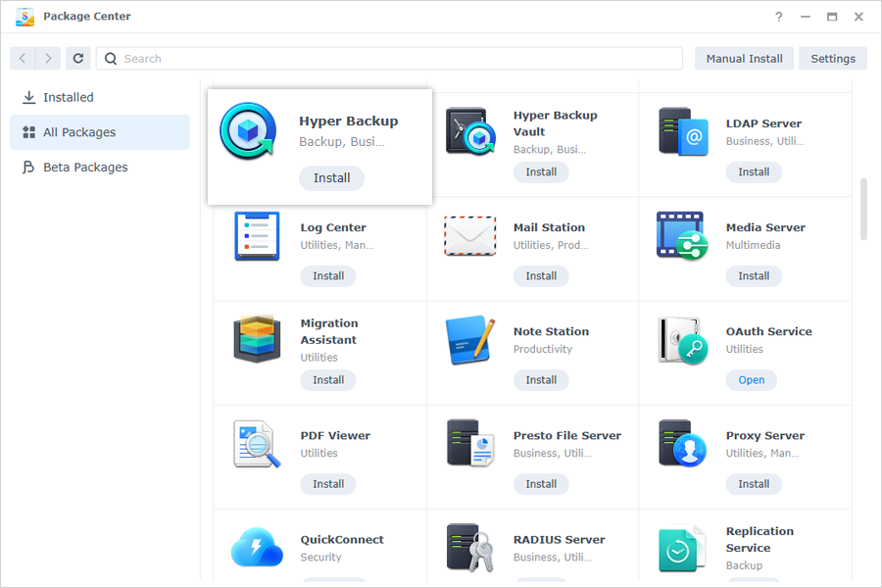This screenshot has width=882, height=588.
Task: Install the LDAP Server package
Action: (x=754, y=172)
